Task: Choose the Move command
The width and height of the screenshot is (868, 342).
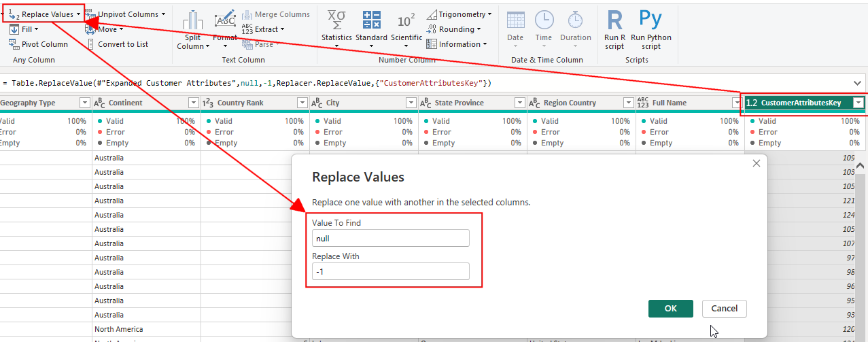Action: click(104, 29)
